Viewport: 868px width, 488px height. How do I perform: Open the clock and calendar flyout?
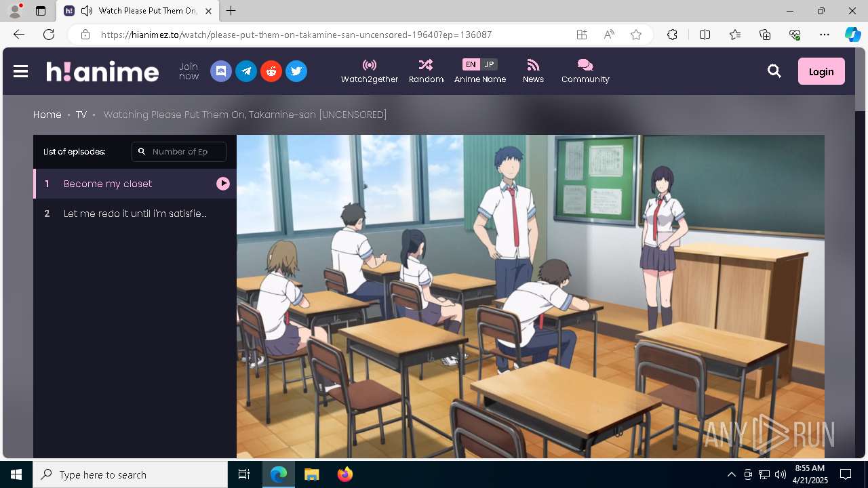coord(810,474)
